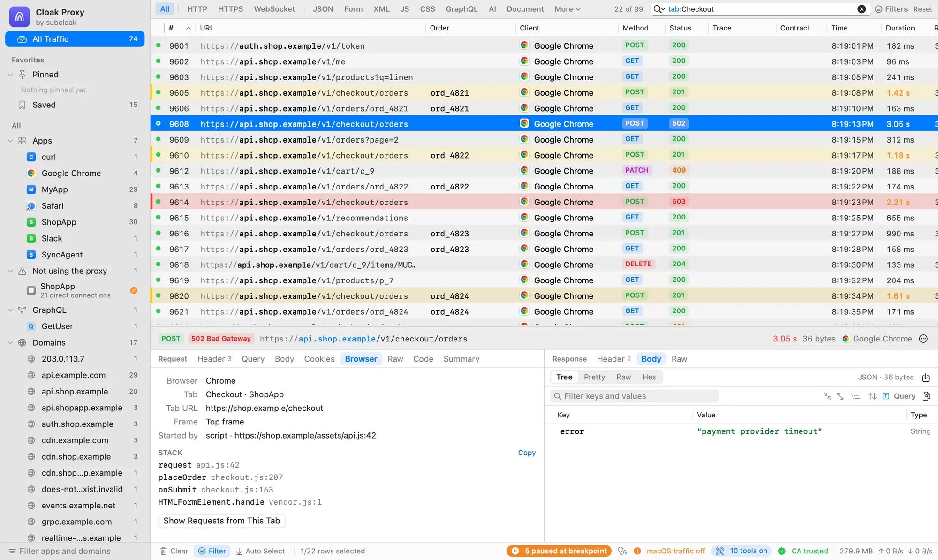The width and height of the screenshot is (938, 560).
Task: Filter traffic by JSON
Action: tap(323, 9)
